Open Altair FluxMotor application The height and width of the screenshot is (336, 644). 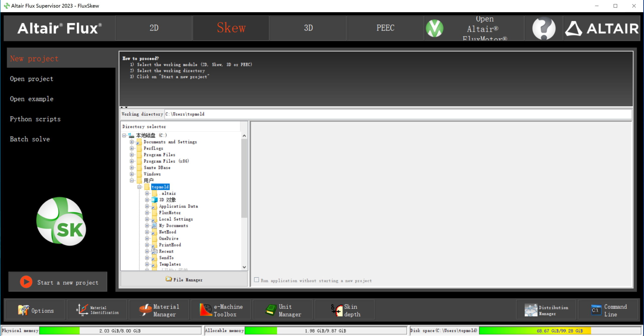point(485,28)
